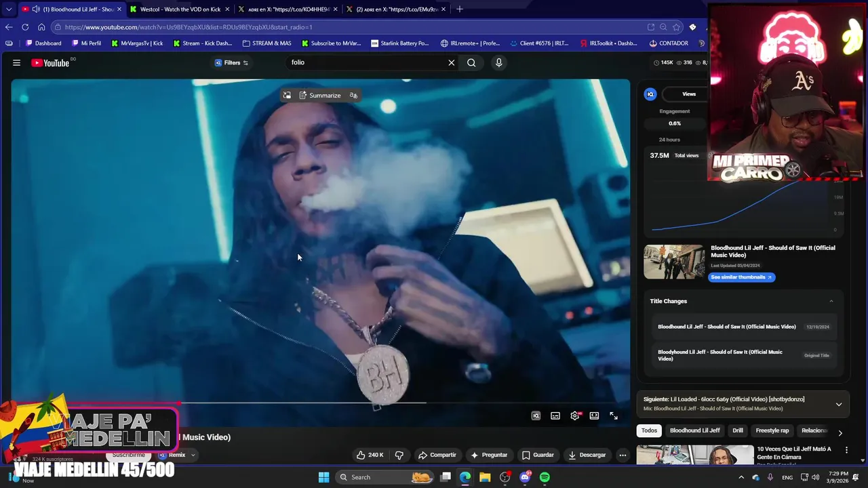Viewport: 868px width, 488px height.
Task: Open the Dashboard bookmark
Action: 43,43
